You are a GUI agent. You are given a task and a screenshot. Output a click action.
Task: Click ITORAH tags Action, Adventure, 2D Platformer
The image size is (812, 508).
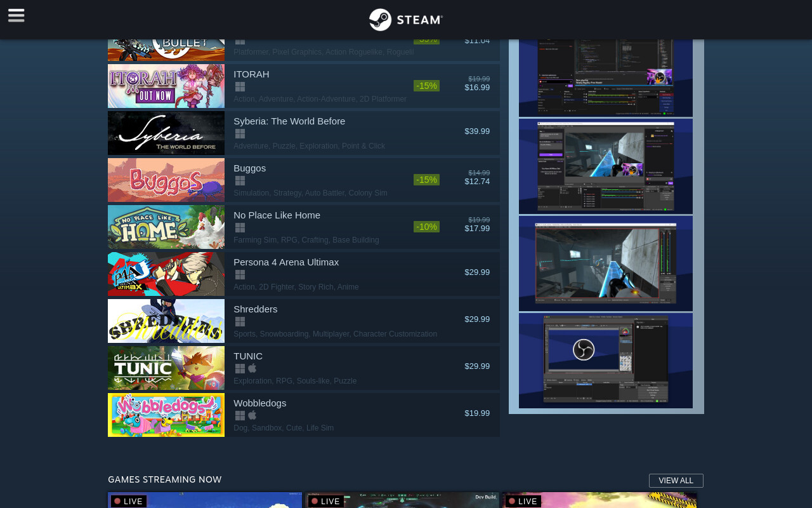click(x=320, y=99)
